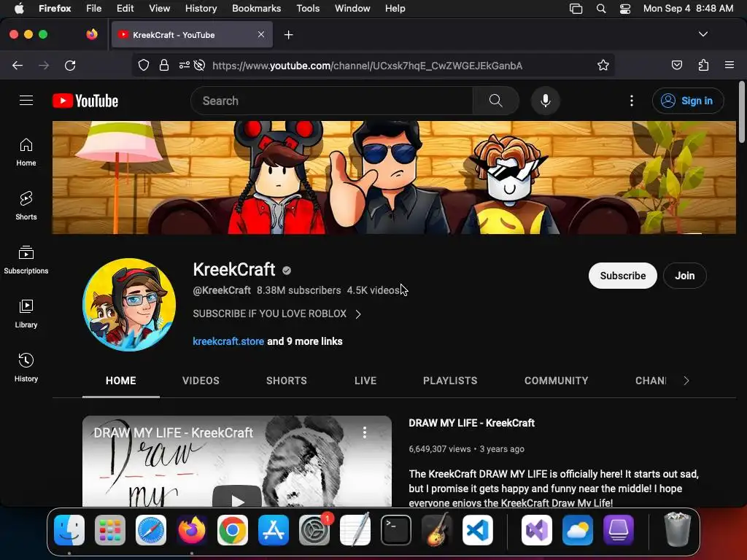747x560 pixels.
Task: Reload the page with the refresh icon
Action: point(70,65)
